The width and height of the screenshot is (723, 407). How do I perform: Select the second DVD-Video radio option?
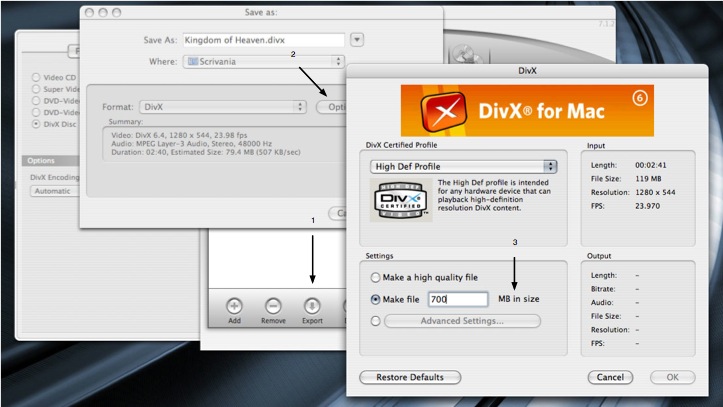(x=36, y=112)
